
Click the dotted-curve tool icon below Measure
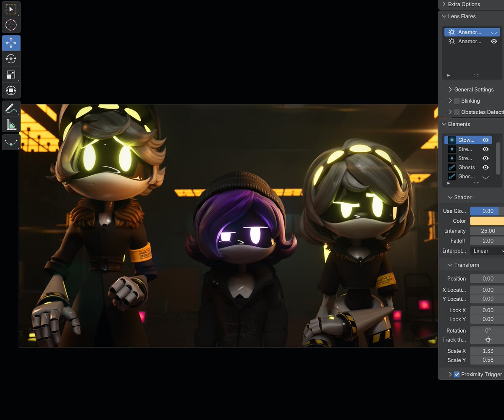11,143
